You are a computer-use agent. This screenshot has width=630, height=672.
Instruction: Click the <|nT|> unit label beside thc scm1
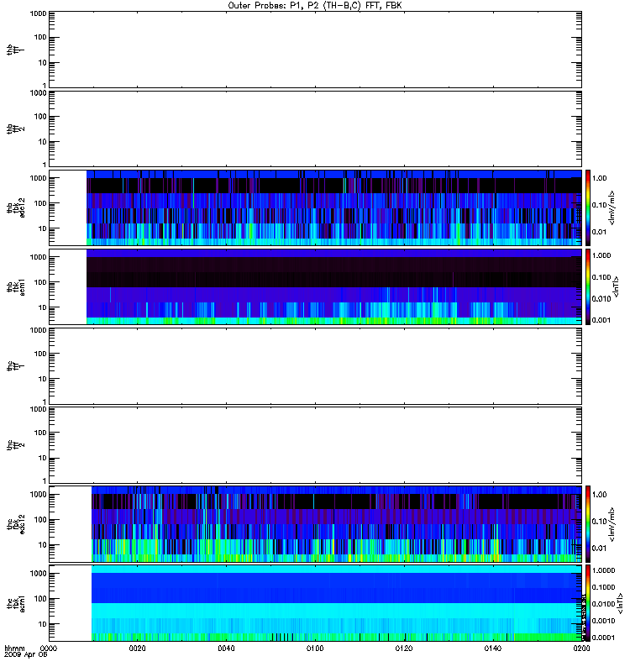coord(621,603)
